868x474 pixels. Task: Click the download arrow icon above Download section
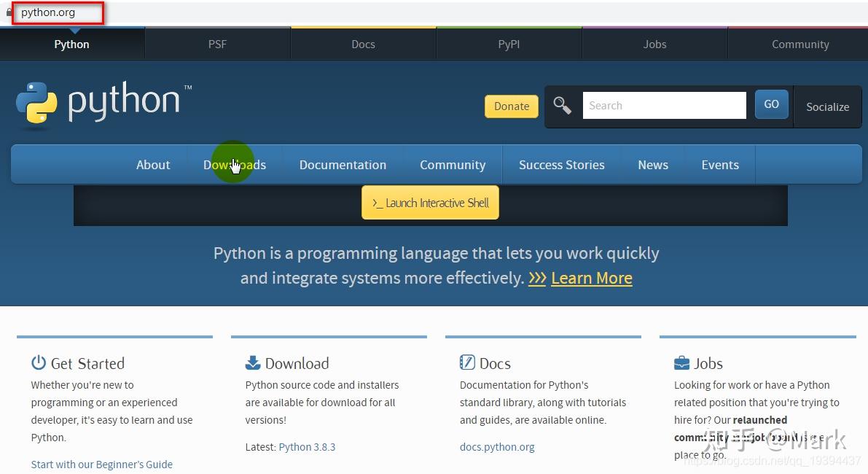252,362
